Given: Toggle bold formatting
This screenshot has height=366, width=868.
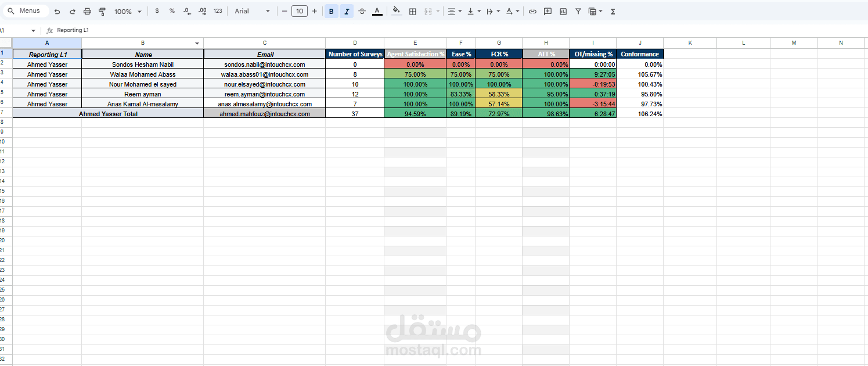Looking at the screenshot, I should 331,11.
